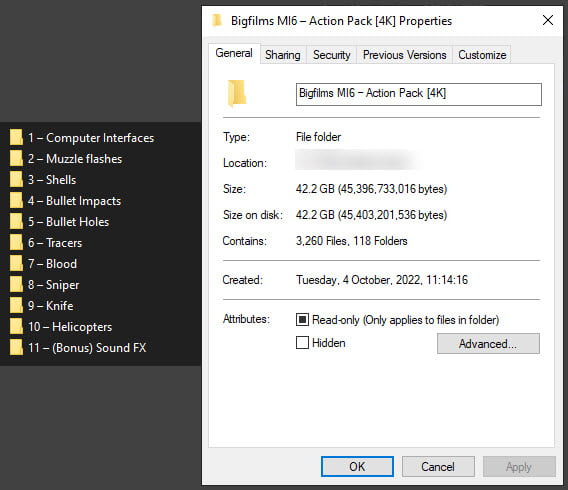Open the Sharing tab

click(x=283, y=55)
